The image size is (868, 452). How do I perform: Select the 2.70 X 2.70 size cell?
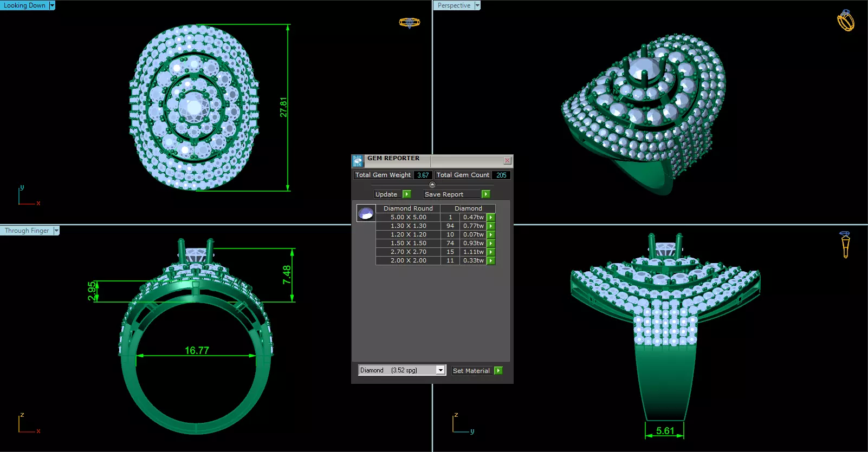(x=408, y=252)
